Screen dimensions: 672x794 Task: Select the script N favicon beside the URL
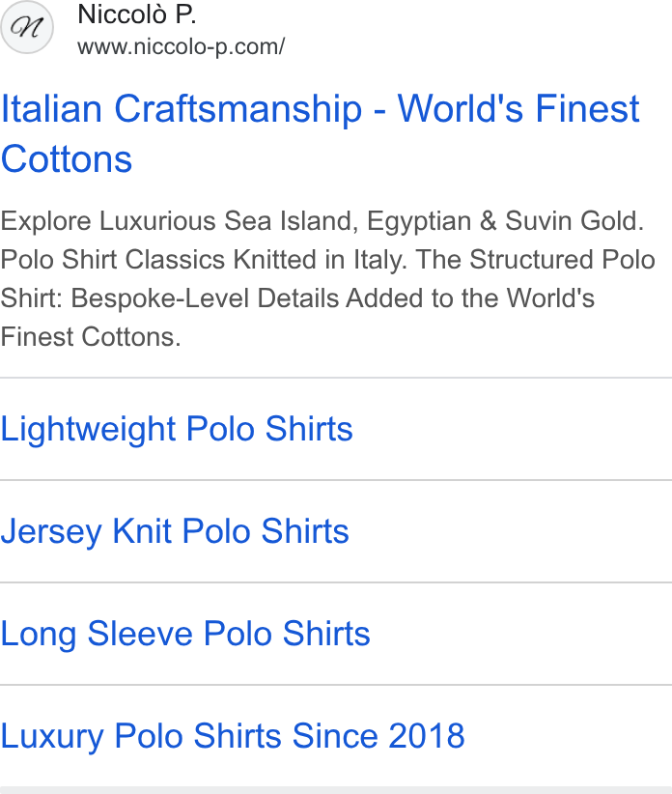27,27
